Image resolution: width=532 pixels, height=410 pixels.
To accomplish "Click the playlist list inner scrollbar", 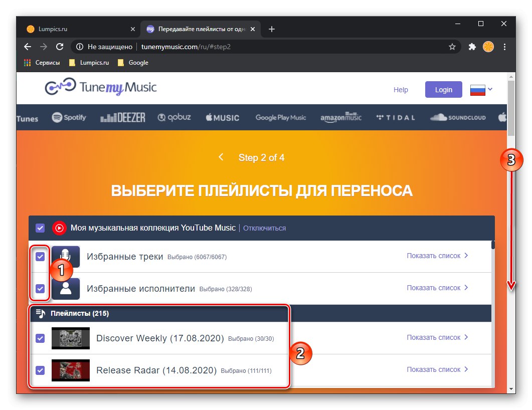I will click(493, 245).
